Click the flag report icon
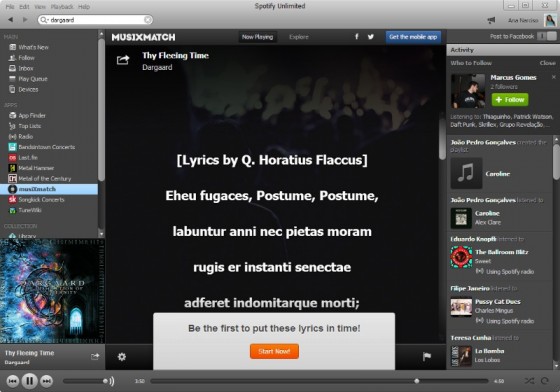Viewport: 560px width, 392px height. point(427,356)
